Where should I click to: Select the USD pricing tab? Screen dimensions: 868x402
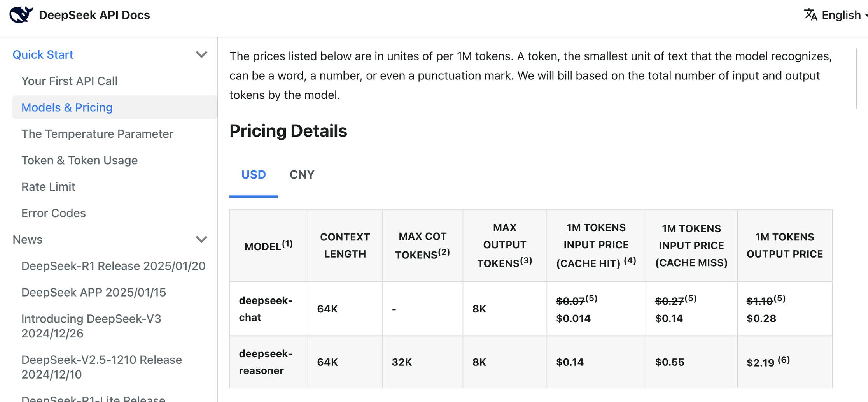pos(254,175)
